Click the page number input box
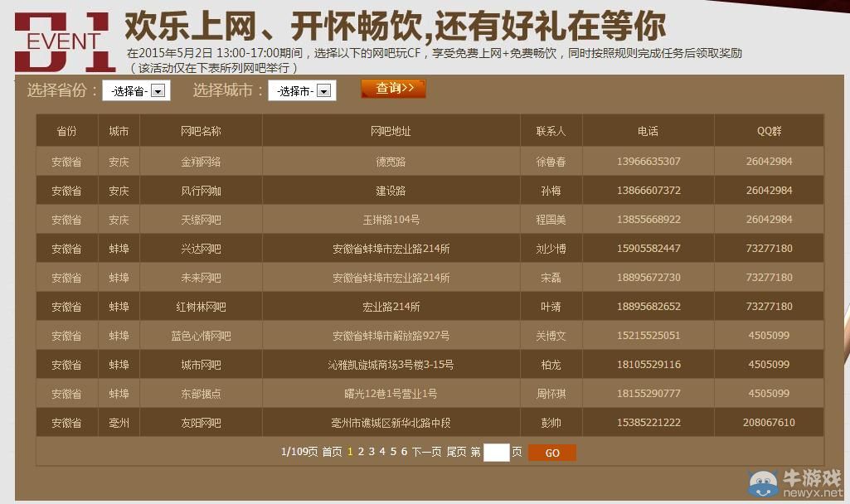This screenshot has width=850, height=504. (x=495, y=453)
